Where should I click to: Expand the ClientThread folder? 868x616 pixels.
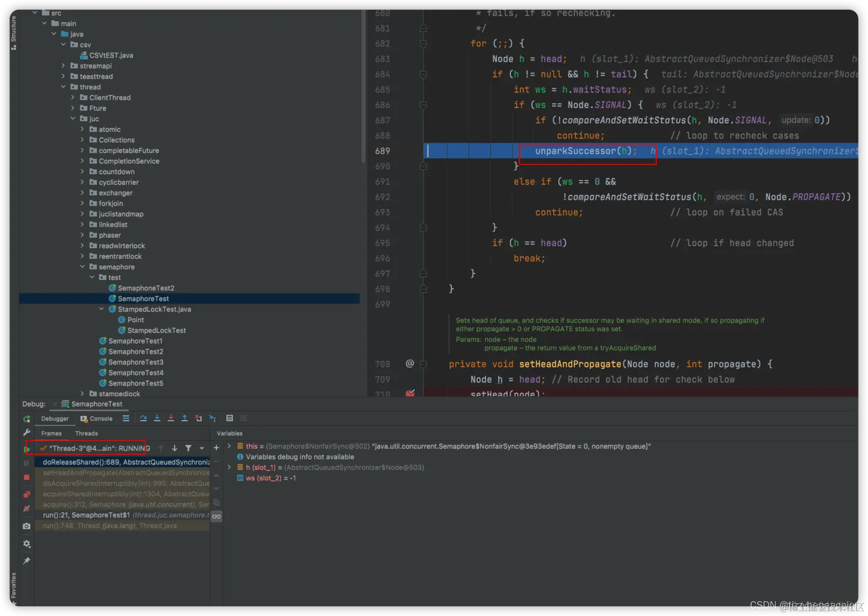(x=73, y=97)
